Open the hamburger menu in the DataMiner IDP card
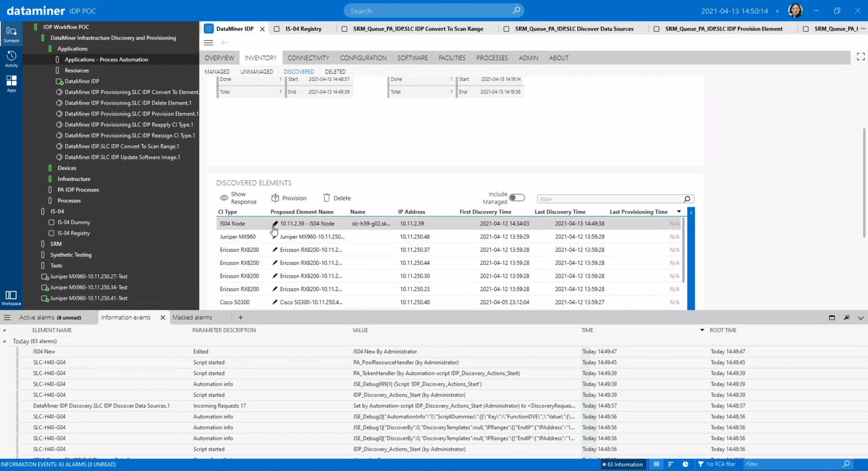The height and width of the screenshot is (471, 868). tap(208, 42)
